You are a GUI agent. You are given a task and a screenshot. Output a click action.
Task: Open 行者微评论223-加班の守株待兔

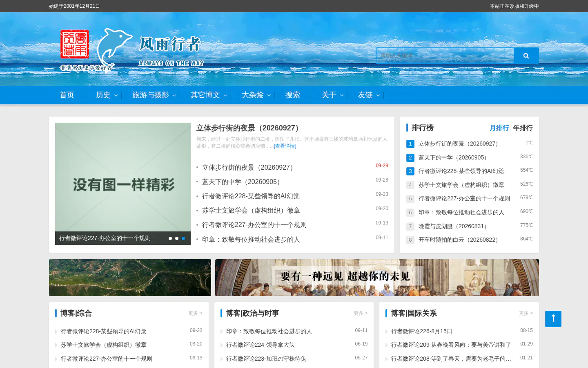(x=266, y=359)
